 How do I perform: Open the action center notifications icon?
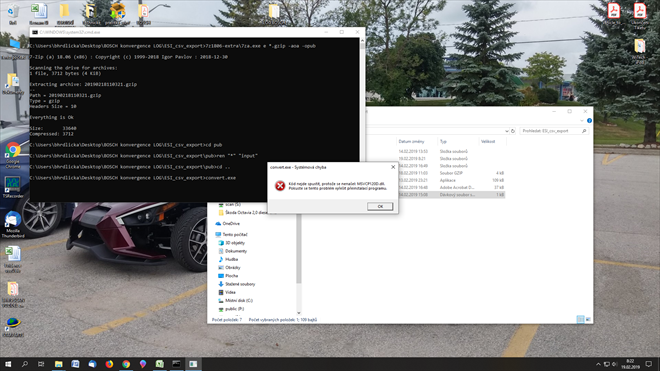point(649,364)
